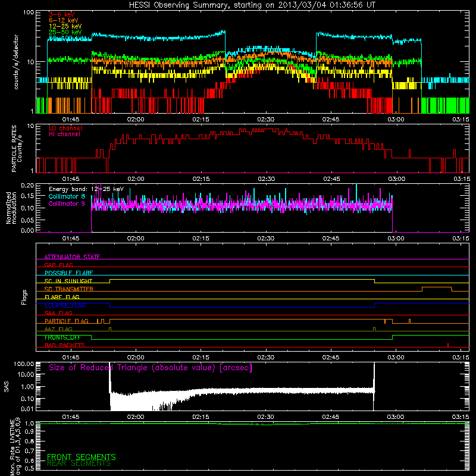Click the '0.05' modulation axis tick

[x=27, y=220]
